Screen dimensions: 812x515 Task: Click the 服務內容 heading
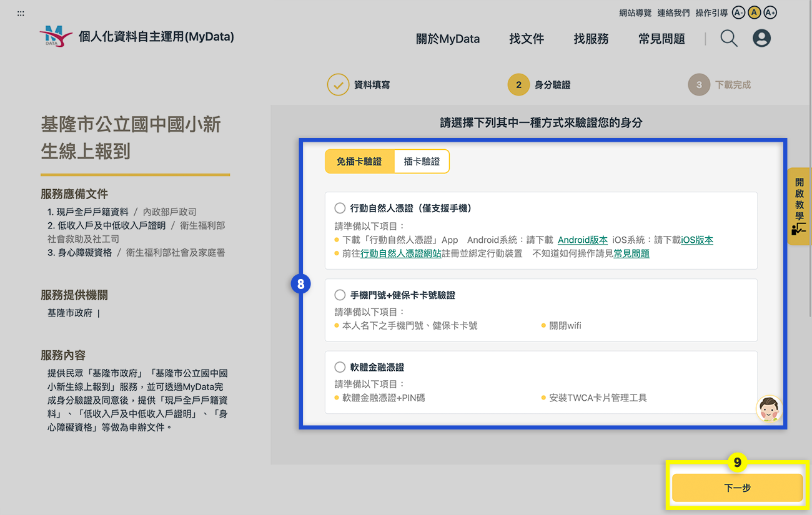point(63,355)
